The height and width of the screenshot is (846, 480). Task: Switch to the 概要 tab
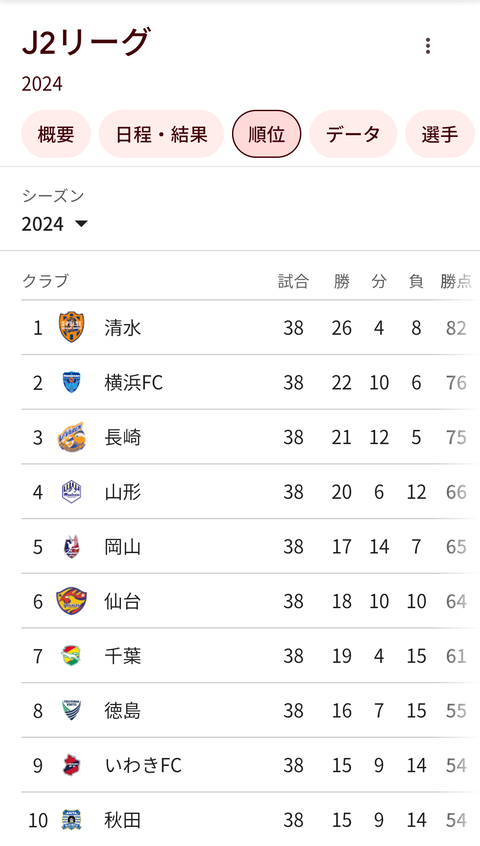point(56,134)
